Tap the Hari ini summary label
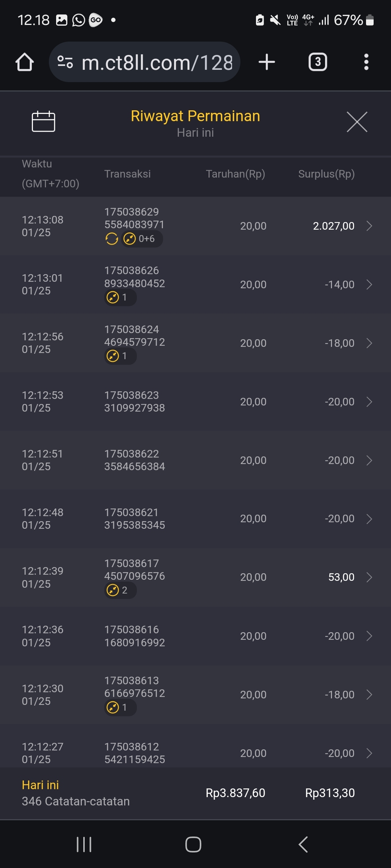The width and height of the screenshot is (391, 868). (40, 785)
